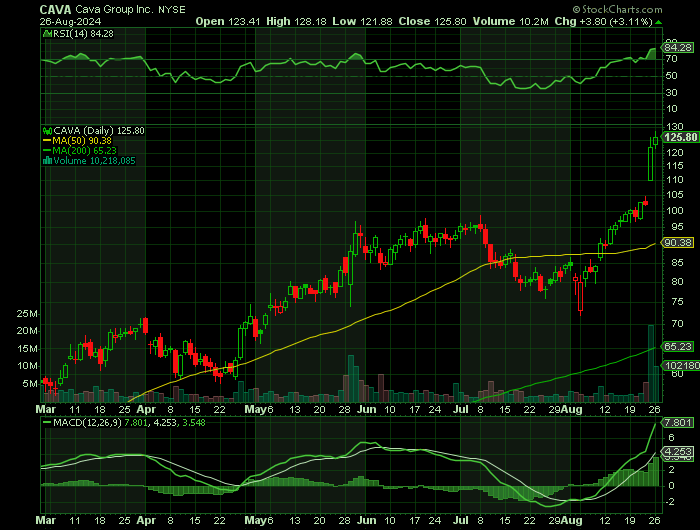The image size is (700, 530).
Task: Click the RSI axis label 70
Action: pyautogui.click(x=671, y=59)
